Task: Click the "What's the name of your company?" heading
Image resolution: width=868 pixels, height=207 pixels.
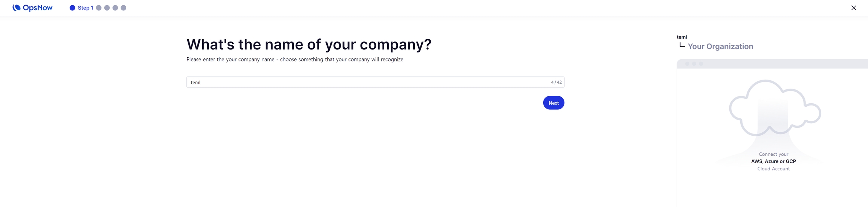Action: pyautogui.click(x=309, y=44)
